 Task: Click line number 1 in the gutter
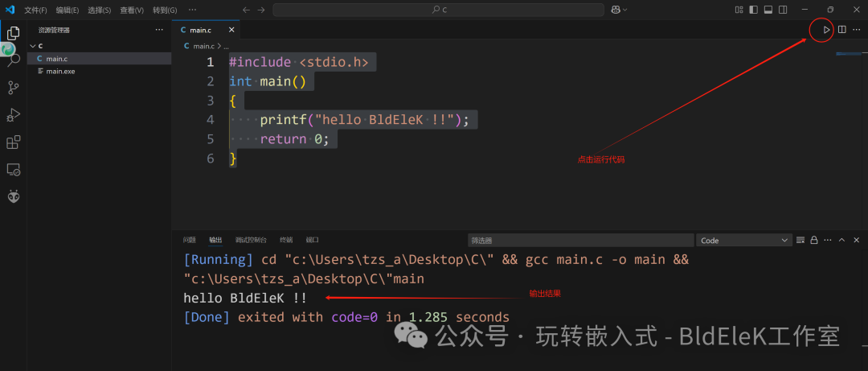point(211,62)
